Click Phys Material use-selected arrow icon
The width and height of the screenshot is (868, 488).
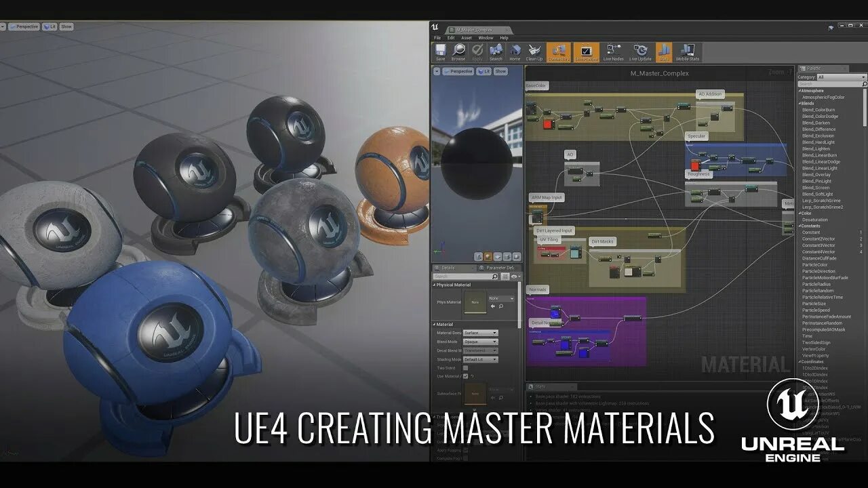click(493, 306)
